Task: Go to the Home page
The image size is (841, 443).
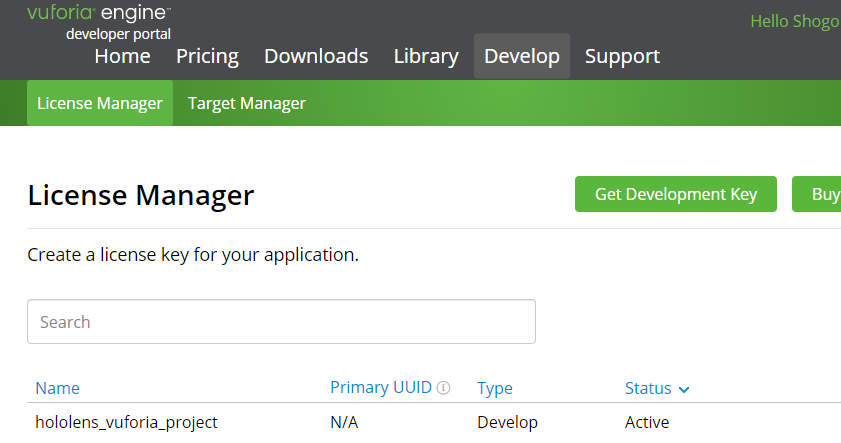Action: click(x=122, y=56)
